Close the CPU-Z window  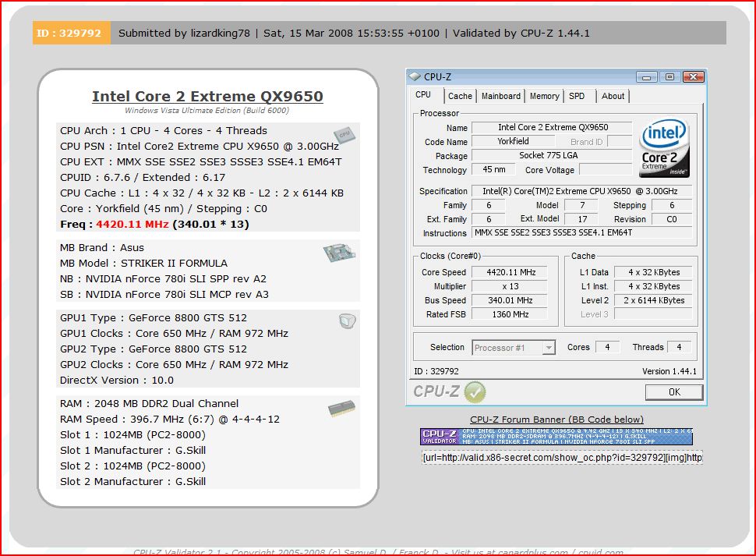(694, 76)
